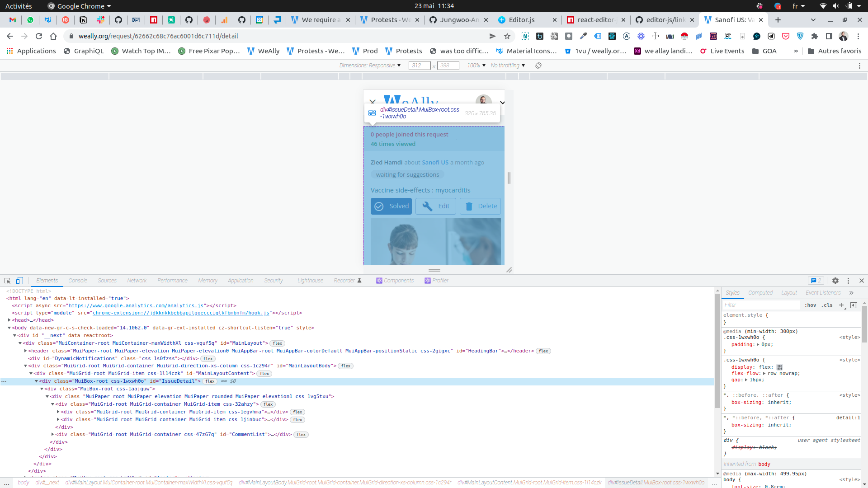Collapse the IssueDetail div node

click(x=36, y=381)
